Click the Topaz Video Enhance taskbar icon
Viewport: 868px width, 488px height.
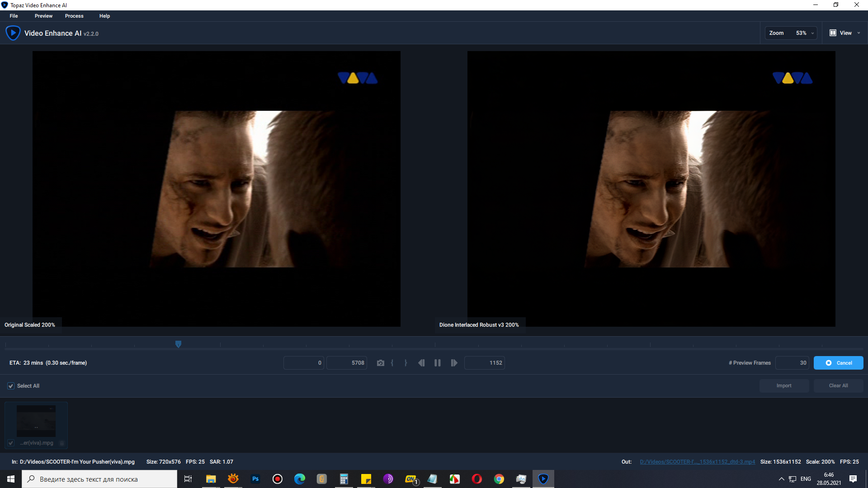pos(543,479)
